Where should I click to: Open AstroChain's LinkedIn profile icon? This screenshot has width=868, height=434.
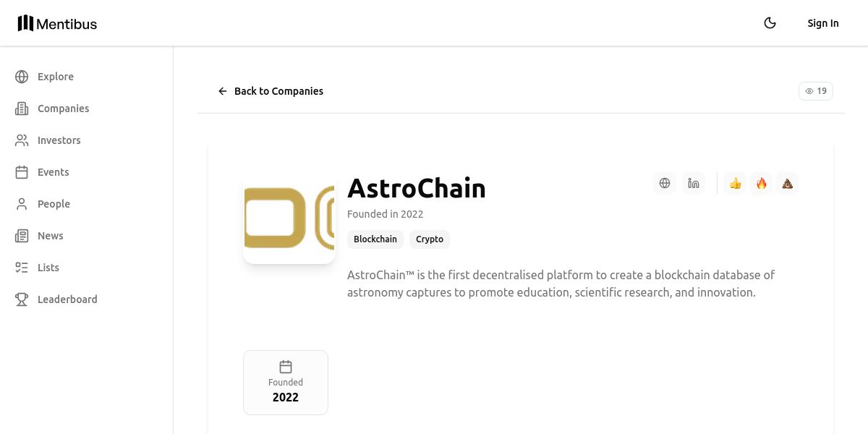(694, 183)
